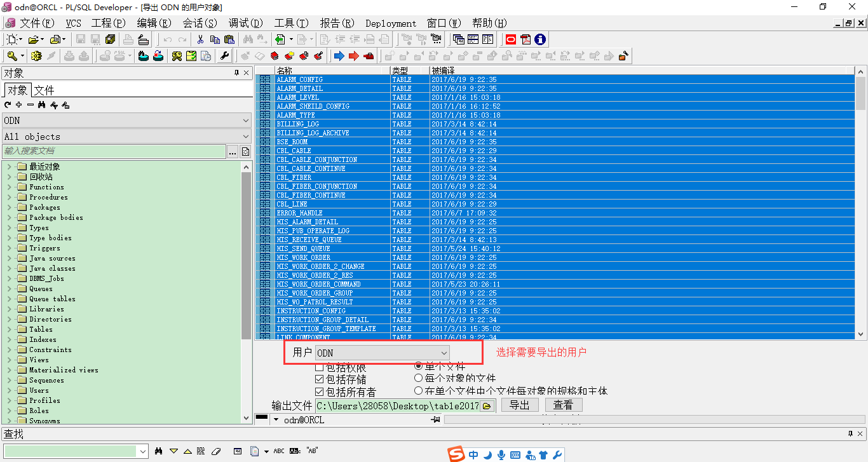
Task: Select the BILLING_LOG table row
Action: pos(556,124)
